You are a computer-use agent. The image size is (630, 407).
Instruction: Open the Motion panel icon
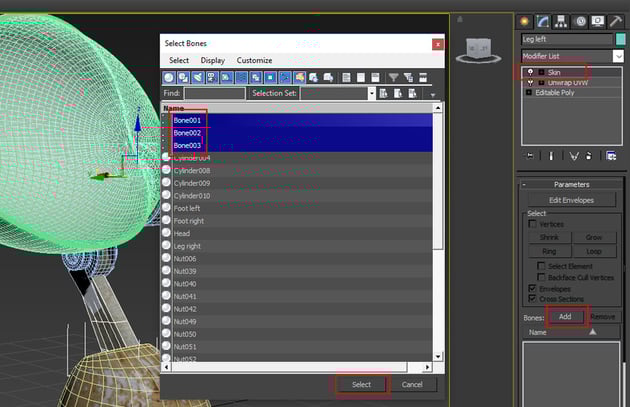[x=580, y=21]
